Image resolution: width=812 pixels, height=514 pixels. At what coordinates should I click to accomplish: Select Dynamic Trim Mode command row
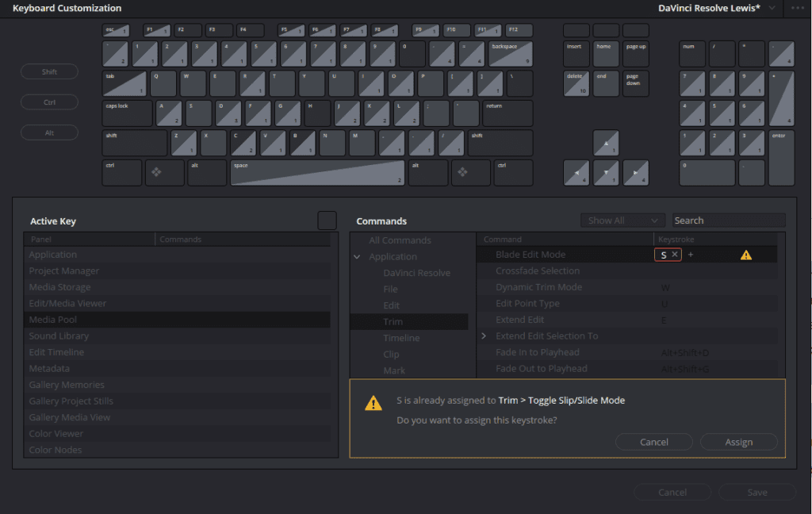[626, 287]
